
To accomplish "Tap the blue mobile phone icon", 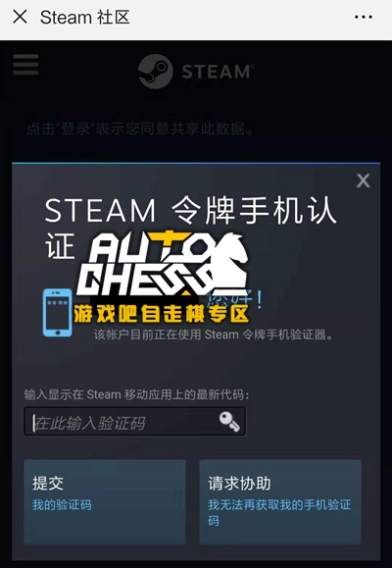I will tap(57, 313).
